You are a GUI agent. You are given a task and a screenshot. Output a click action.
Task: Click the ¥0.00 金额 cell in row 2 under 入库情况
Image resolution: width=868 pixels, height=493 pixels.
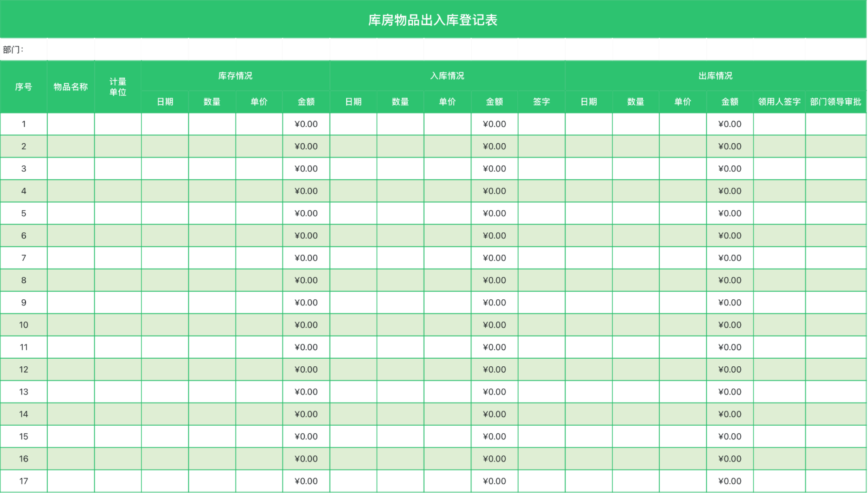point(494,146)
